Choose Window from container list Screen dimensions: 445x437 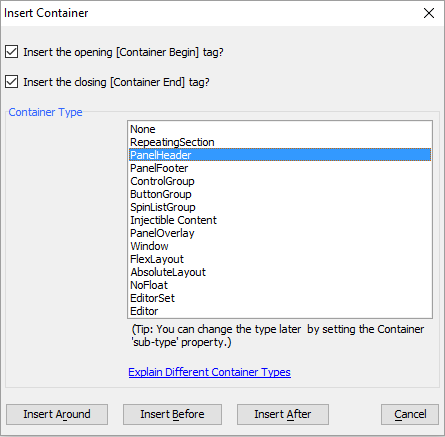click(280, 246)
